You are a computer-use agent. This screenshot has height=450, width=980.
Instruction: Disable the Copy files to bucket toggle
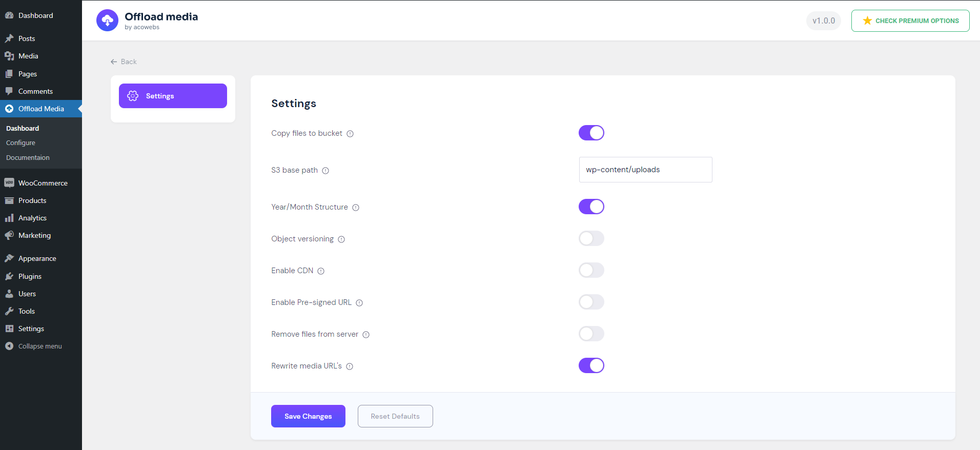tap(591, 133)
